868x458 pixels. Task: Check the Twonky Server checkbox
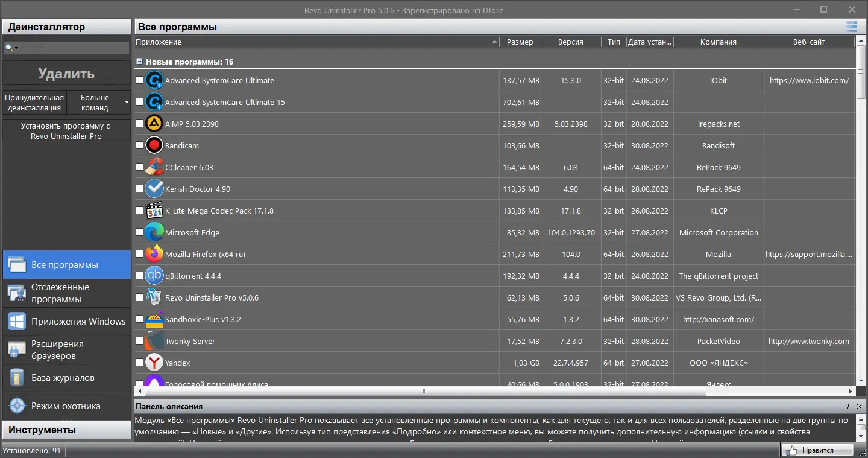(x=140, y=340)
